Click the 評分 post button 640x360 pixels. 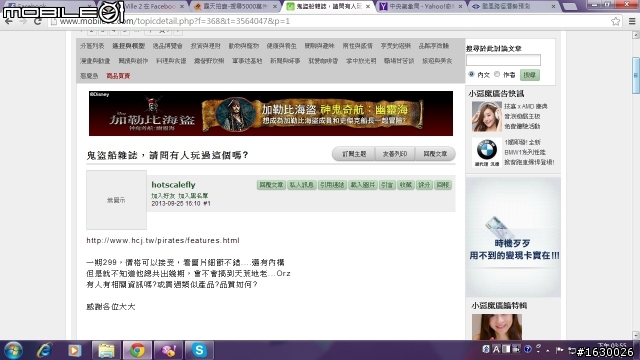pos(424,185)
